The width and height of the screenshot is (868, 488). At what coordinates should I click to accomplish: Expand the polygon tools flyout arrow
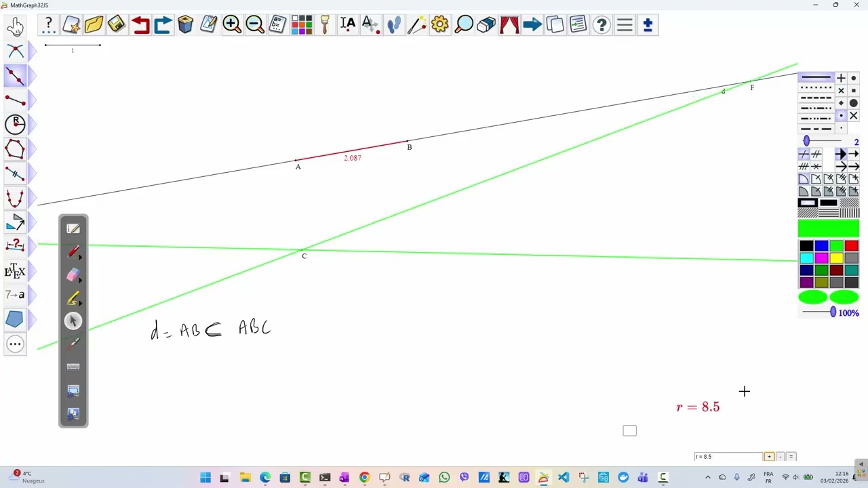click(32, 149)
